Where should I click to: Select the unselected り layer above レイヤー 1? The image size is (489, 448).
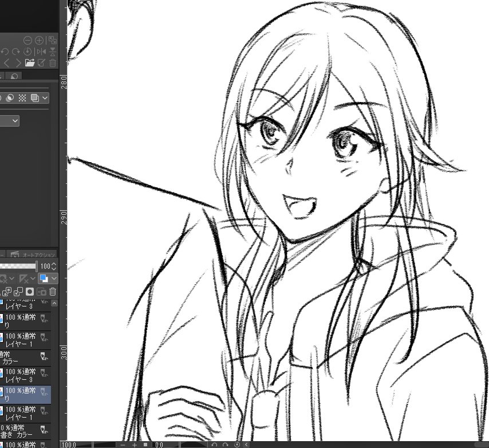25,321
